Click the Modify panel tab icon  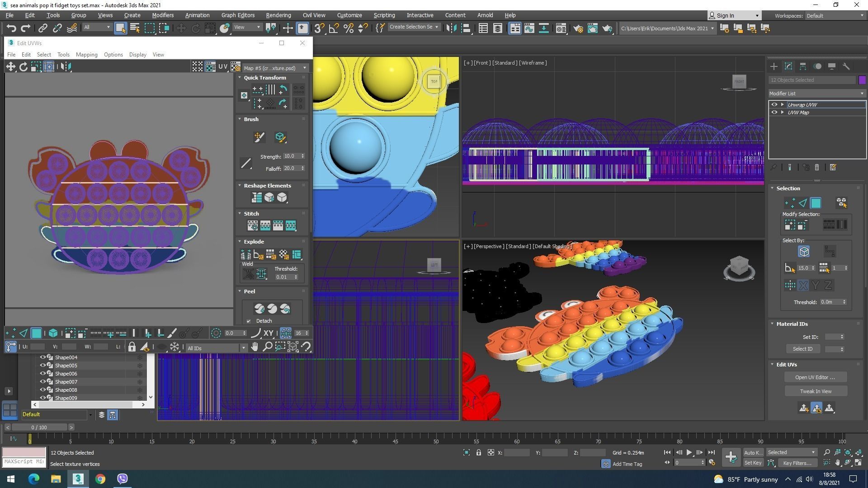(x=788, y=66)
